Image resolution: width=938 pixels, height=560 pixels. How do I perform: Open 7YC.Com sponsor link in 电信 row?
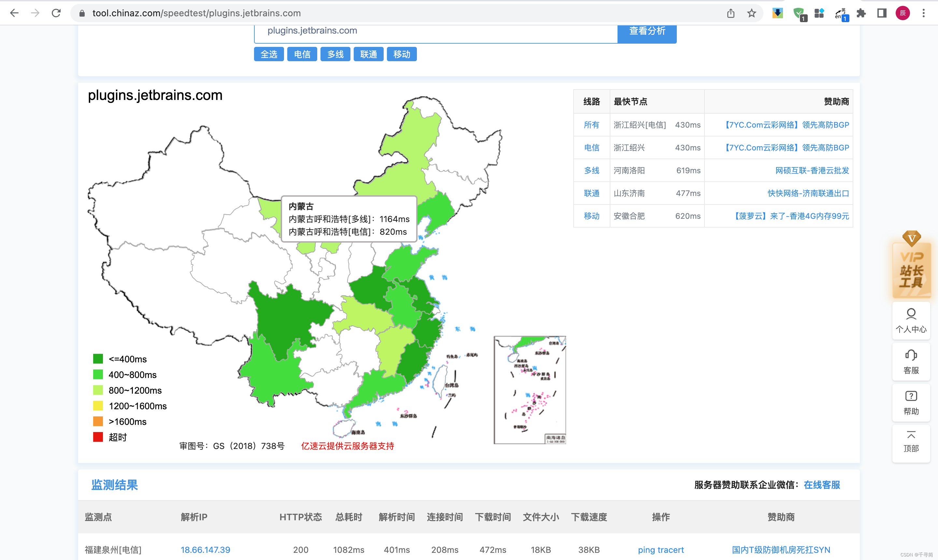(x=786, y=147)
